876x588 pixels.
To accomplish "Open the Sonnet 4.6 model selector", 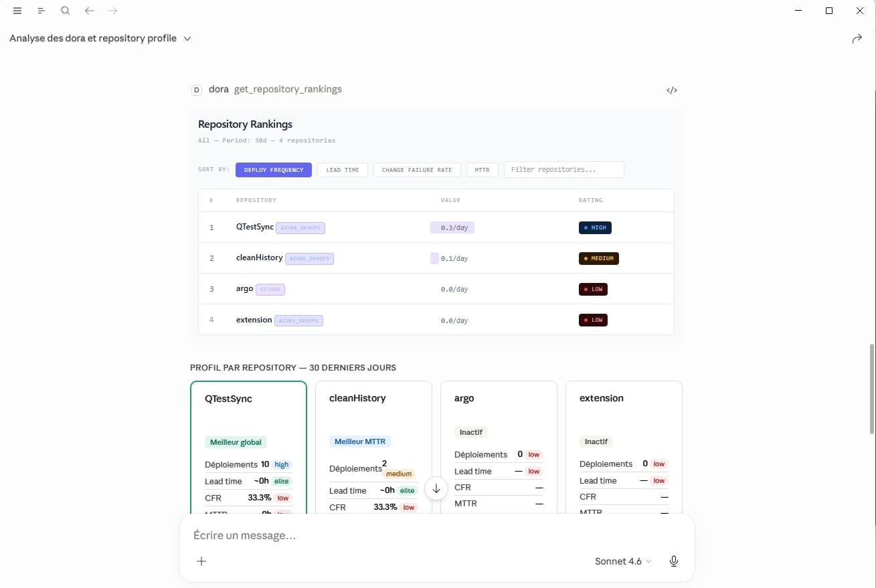I will [623, 561].
